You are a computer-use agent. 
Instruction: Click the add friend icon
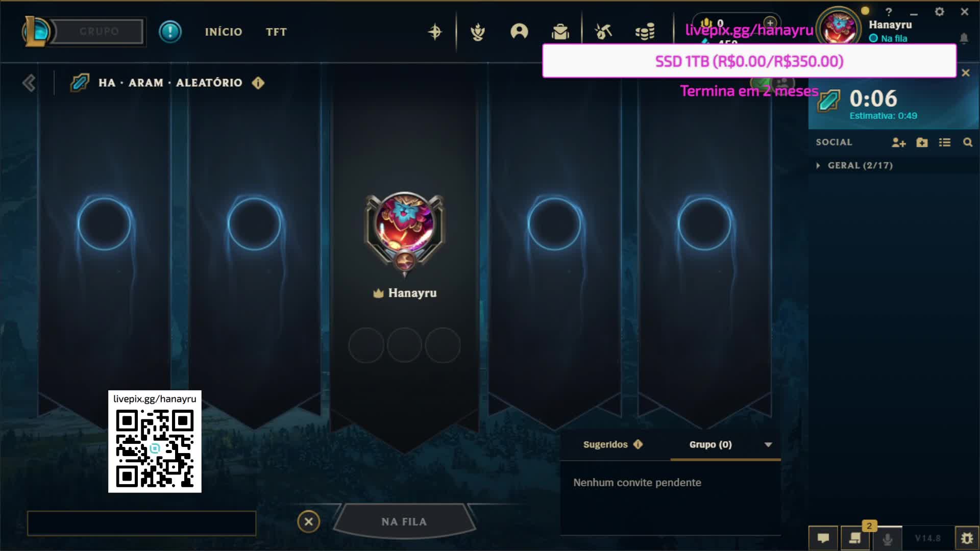(x=898, y=142)
